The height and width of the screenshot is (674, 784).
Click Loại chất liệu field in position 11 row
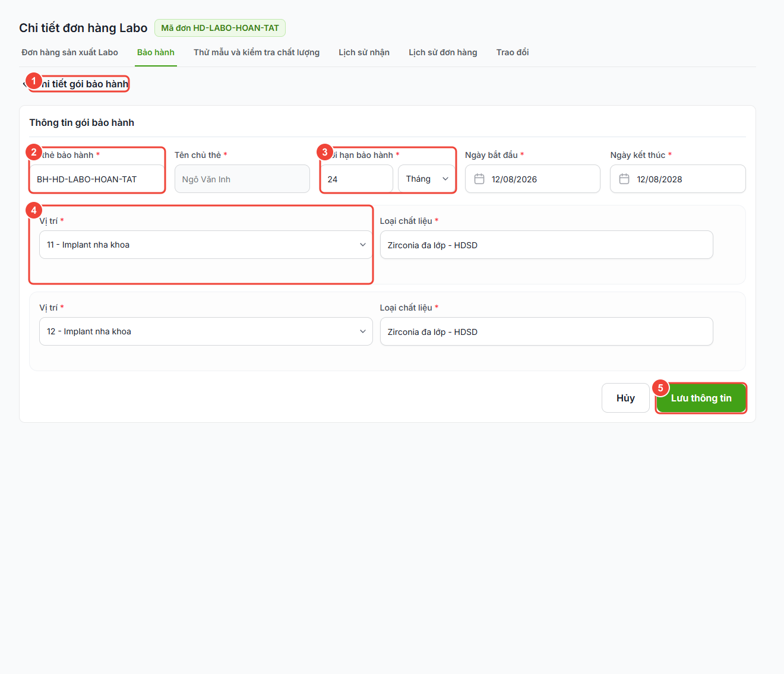click(x=546, y=245)
